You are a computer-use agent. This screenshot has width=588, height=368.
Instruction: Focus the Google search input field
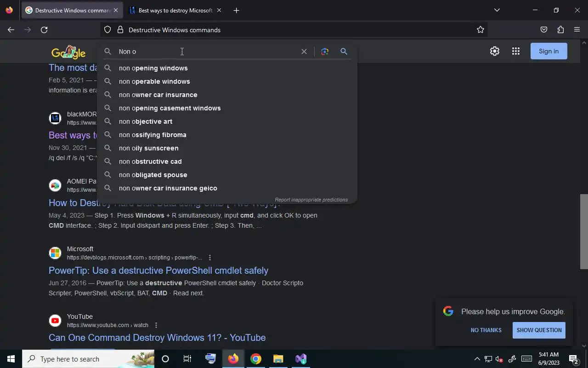point(207,52)
